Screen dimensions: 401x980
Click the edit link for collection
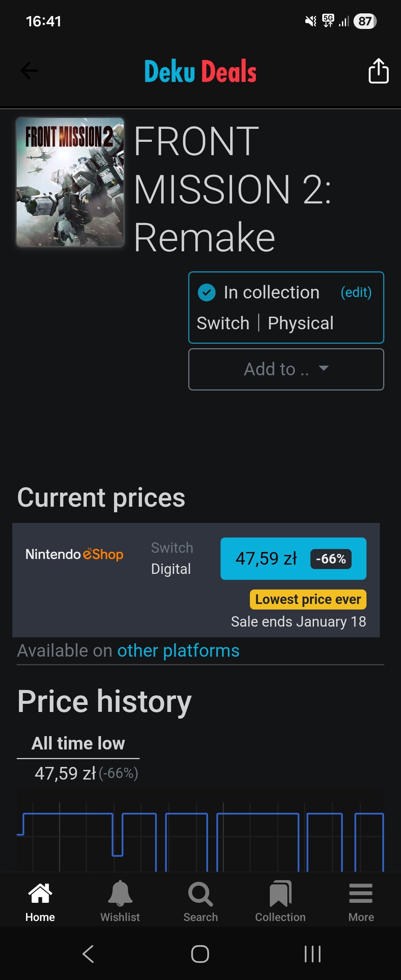[356, 293]
